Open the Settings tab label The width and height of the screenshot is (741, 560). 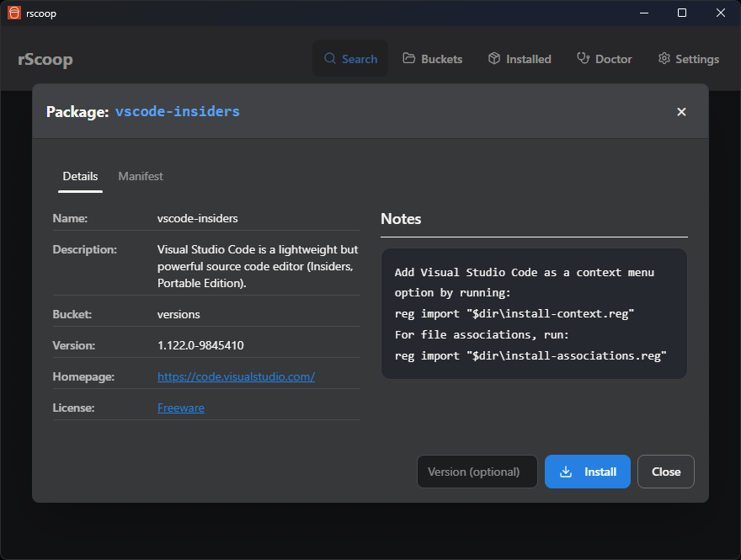click(x=697, y=59)
